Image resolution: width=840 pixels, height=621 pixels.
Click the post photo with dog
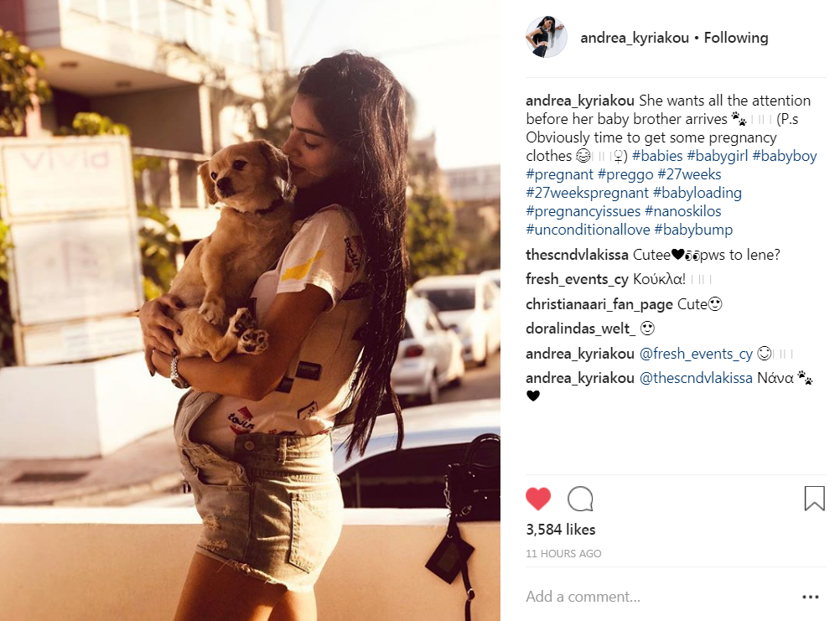(250, 310)
